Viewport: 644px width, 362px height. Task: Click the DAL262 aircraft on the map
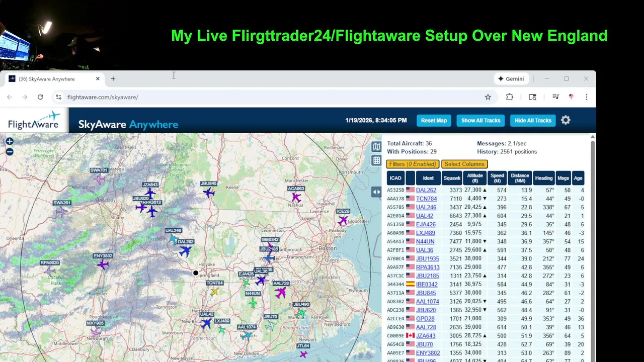click(x=185, y=250)
